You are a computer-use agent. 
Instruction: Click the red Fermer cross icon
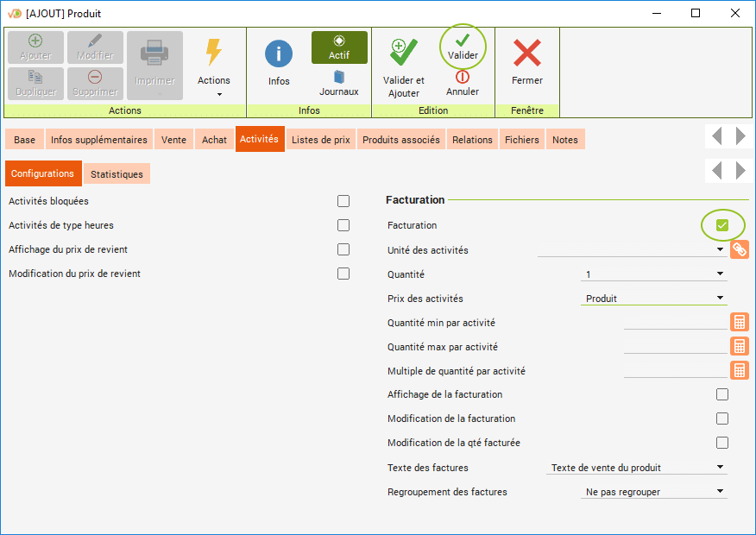pos(526,54)
